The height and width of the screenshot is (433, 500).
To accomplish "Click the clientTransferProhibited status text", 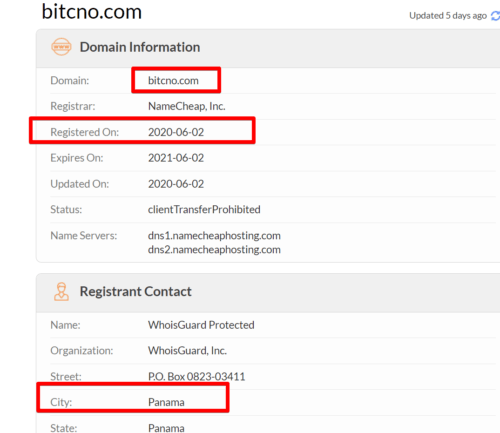I will click(204, 209).
